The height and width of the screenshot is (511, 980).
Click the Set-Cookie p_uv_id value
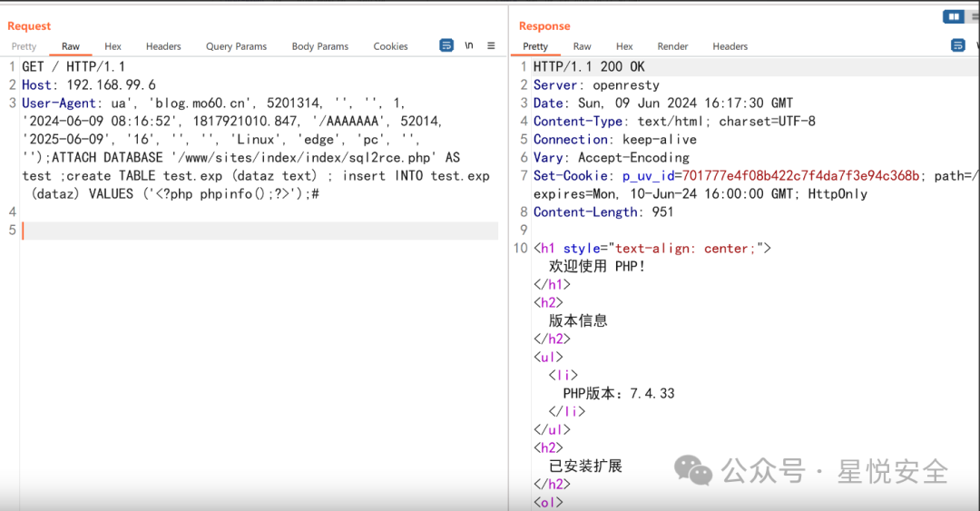tap(800, 176)
